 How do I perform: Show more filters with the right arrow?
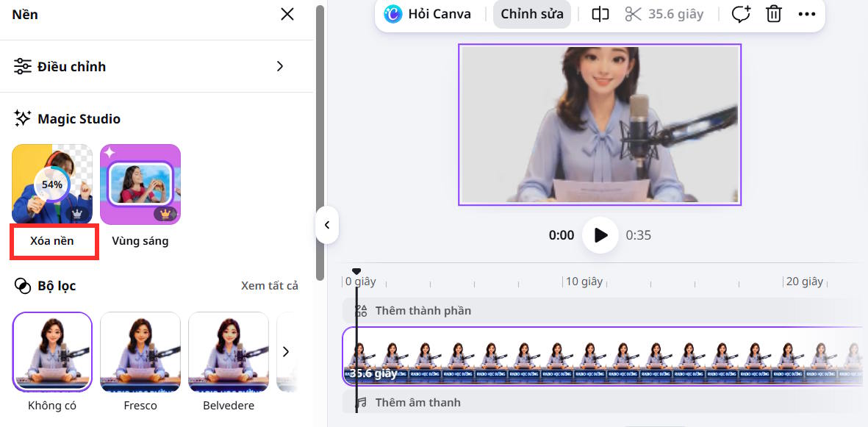286,352
